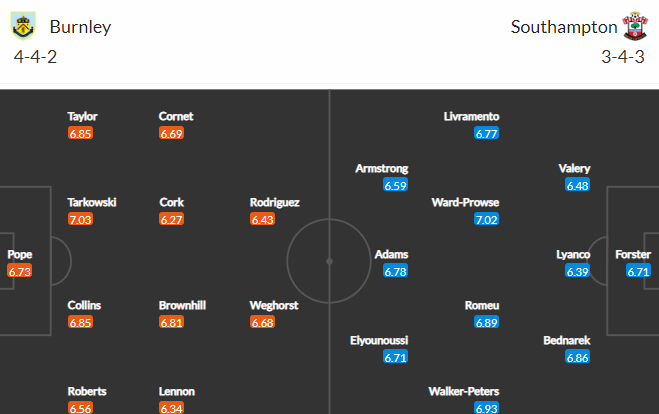Select Brownhill's 6.81 rating badge
The width and height of the screenshot is (659, 414).
point(171,322)
